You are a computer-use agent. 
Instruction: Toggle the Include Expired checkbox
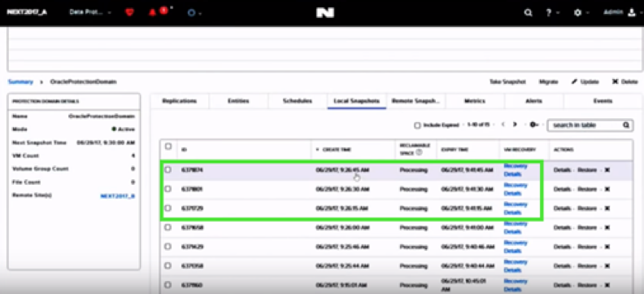[417, 125]
